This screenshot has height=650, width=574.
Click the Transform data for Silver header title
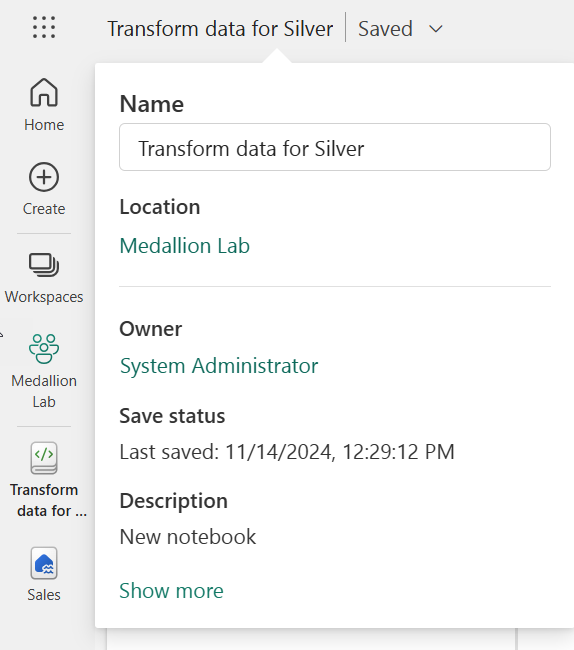click(x=220, y=29)
